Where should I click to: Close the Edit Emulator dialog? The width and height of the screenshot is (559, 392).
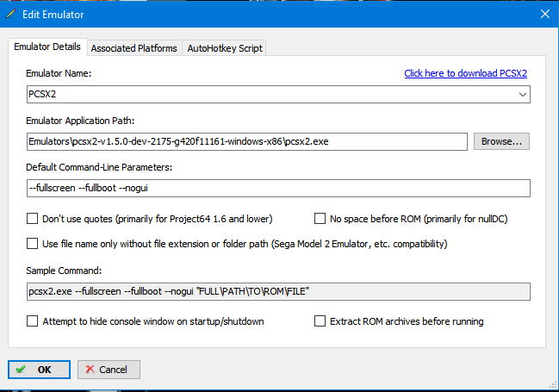pyautogui.click(x=544, y=14)
